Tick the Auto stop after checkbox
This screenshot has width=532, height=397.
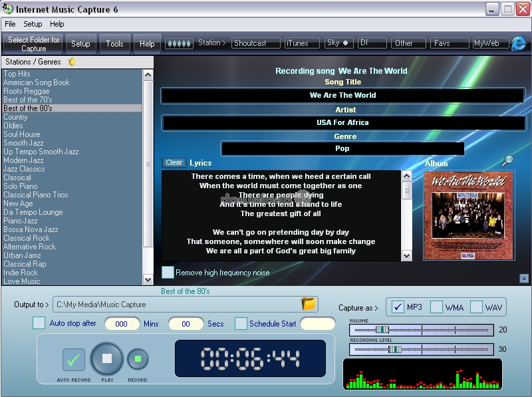pyautogui.click(x=39, y=323)
